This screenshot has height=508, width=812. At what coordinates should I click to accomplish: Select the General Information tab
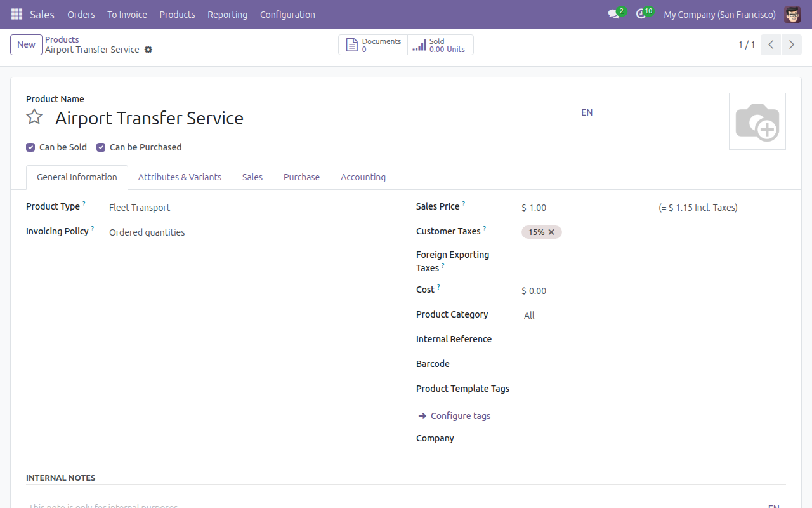pos(77,177)
